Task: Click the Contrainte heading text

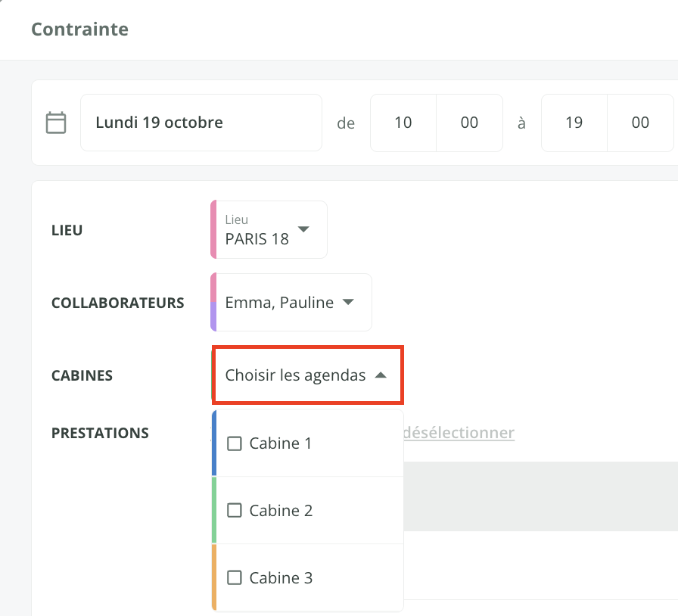Action: (x=80, y=30)
